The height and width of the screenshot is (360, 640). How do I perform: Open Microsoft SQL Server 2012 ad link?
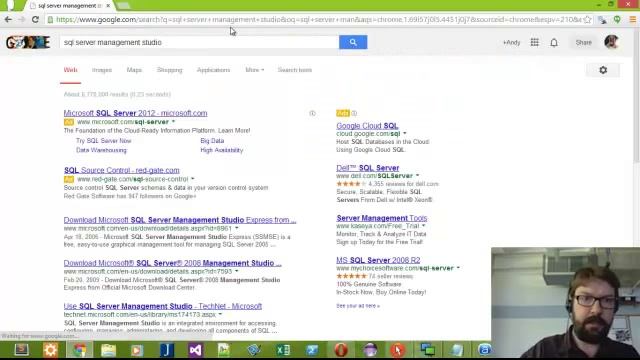coord(136,113)
